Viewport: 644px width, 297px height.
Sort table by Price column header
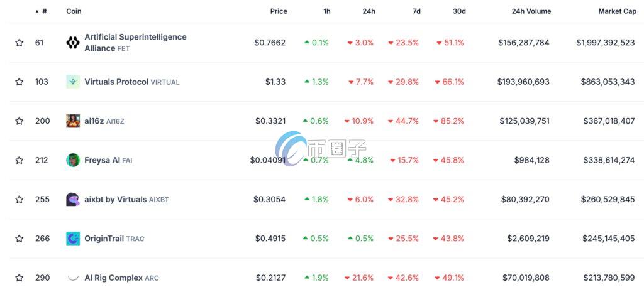point(279,11)
